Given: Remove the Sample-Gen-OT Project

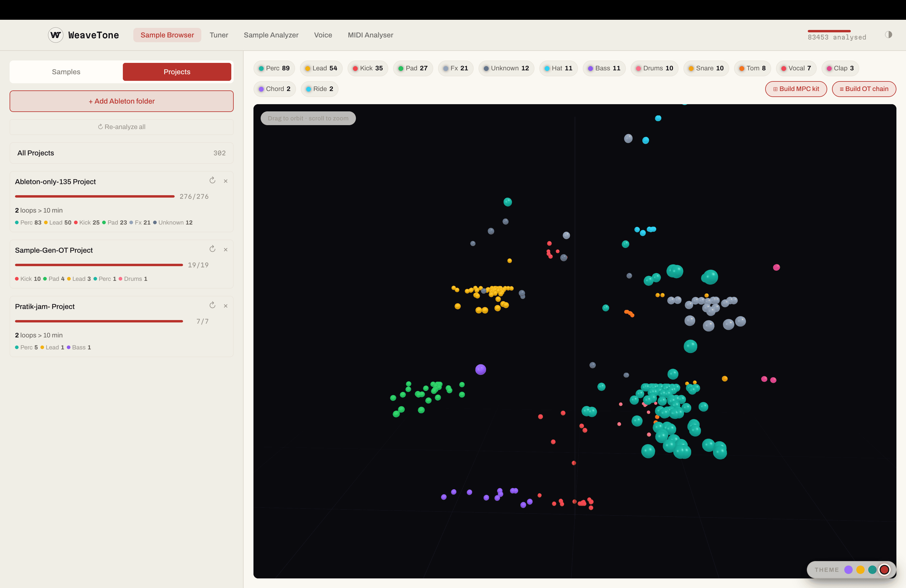Looking at the screenshot, I should [226, 249].
